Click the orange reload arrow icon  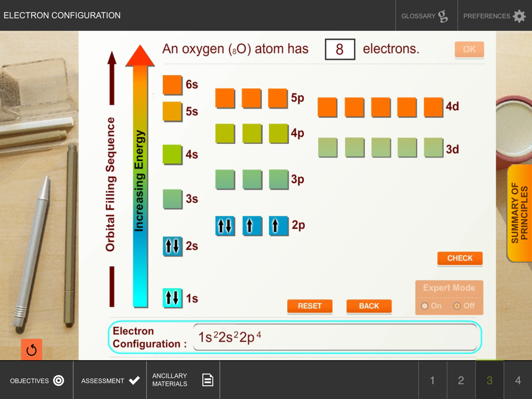pos(31,350)
